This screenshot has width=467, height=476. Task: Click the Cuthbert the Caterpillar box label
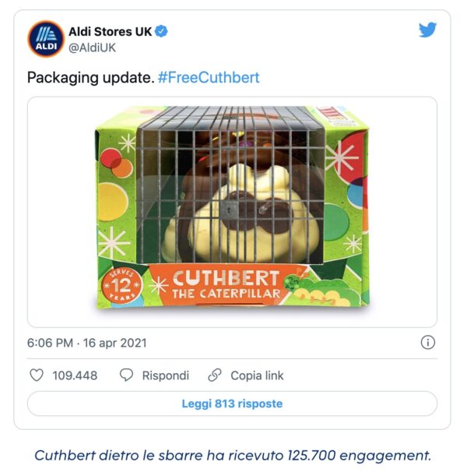coord(226,285)
